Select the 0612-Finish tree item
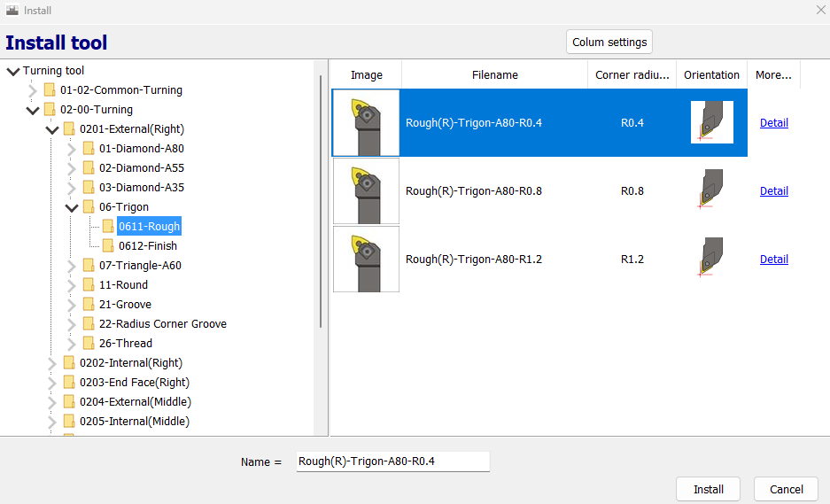 148,245
